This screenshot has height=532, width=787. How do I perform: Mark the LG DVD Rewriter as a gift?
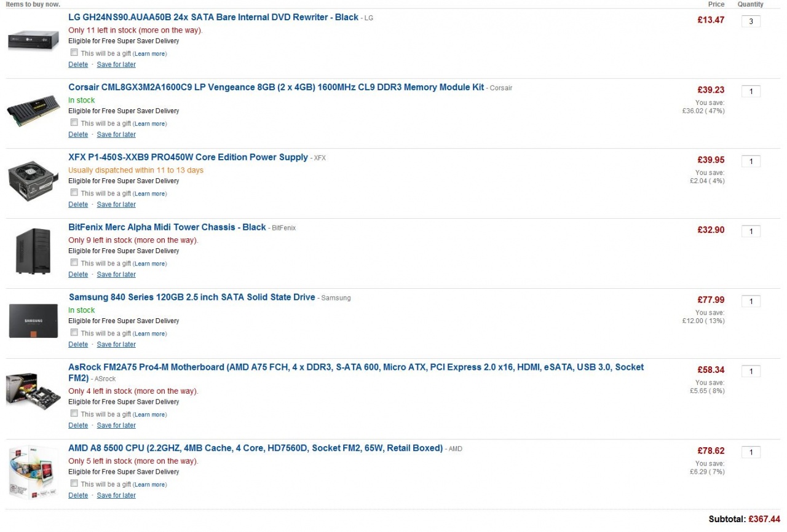coord(74,52)
